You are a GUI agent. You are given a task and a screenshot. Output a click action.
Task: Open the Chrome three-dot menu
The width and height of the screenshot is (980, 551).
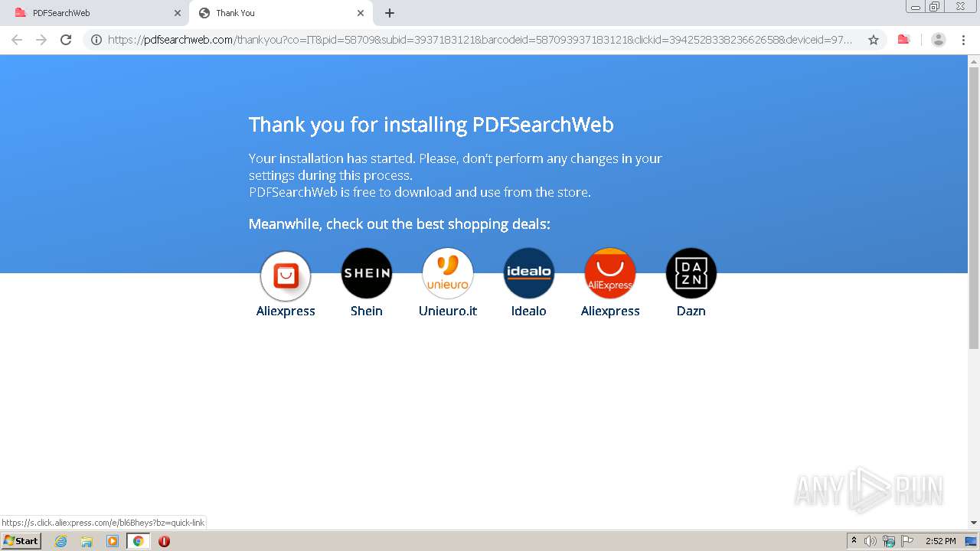[x=964, y=40]
